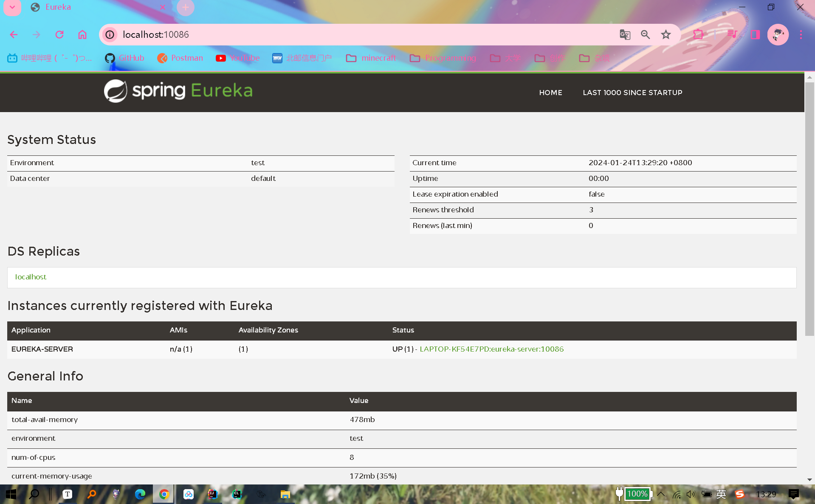Open LAST 1000 SINCE STARTUP page
The height and width of the screenshot is (504, 815).
(x=632, y=93)
